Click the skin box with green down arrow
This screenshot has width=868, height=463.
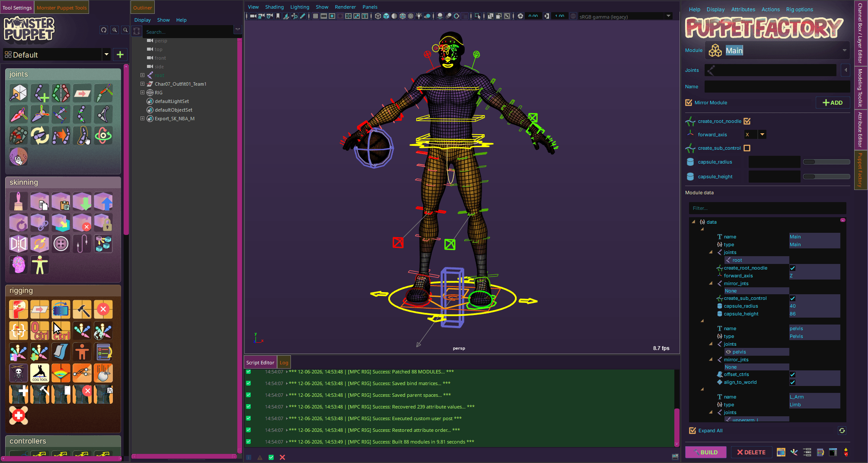(x=82, y=201)
